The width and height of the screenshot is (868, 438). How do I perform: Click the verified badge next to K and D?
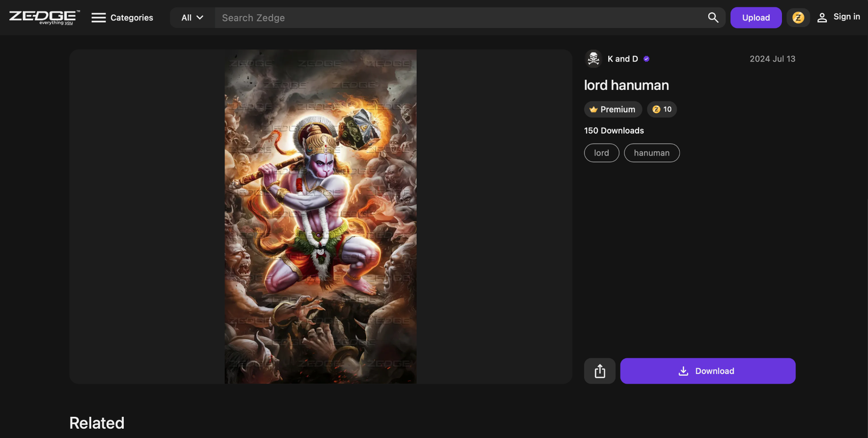coord(646,59)
